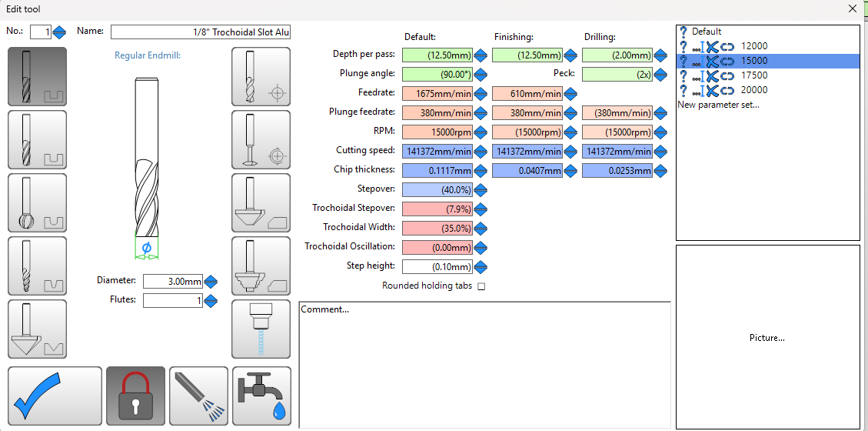
Task: Enable Rounded holding tabs checkbox
Action: pos(481,286)
